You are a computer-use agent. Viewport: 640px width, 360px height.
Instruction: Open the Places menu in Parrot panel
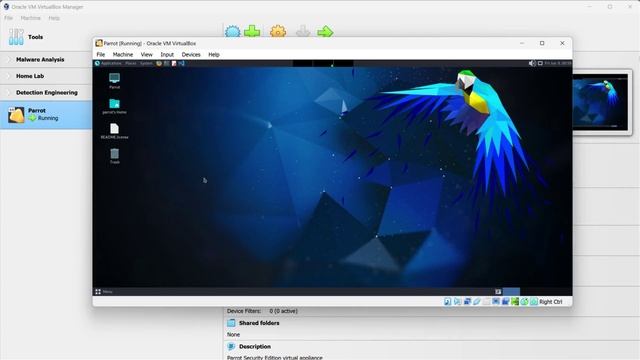point(131,63)
